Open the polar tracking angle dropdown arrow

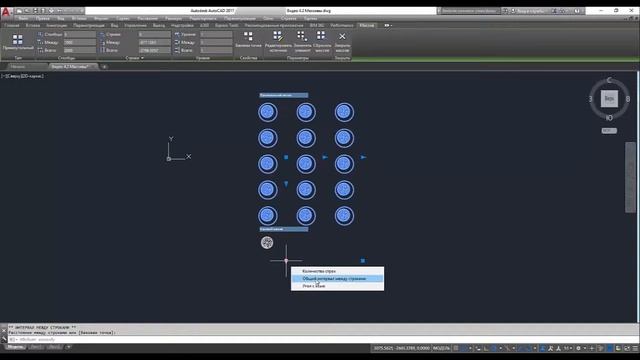click(500, 348)
